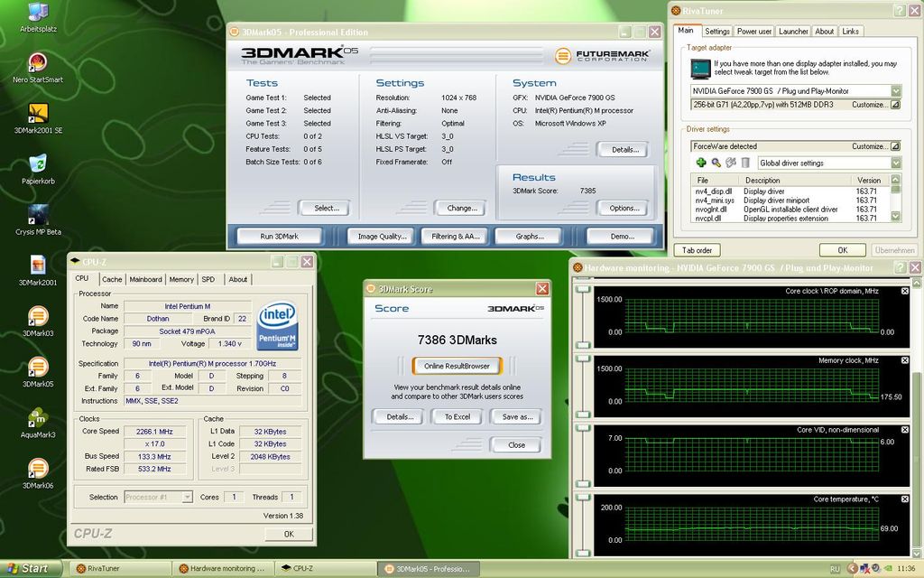Switch to the Cache tab in CPU-Z
The width and height of the screenshot is (924, 578).
[x=111, y=280]
